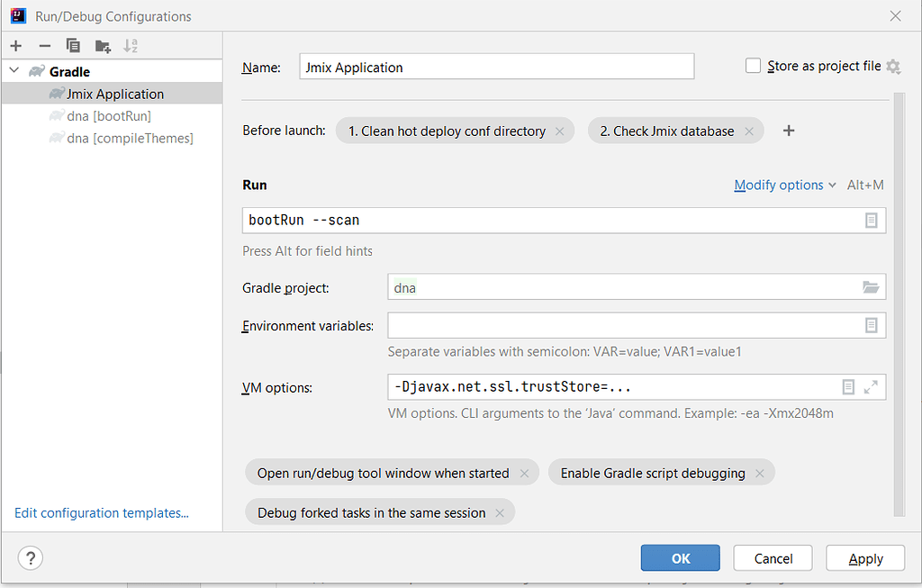This screenshot has height=588, width=922.
Task: Add another before-launch task with the plus icon
Action: tap(788, 131)
